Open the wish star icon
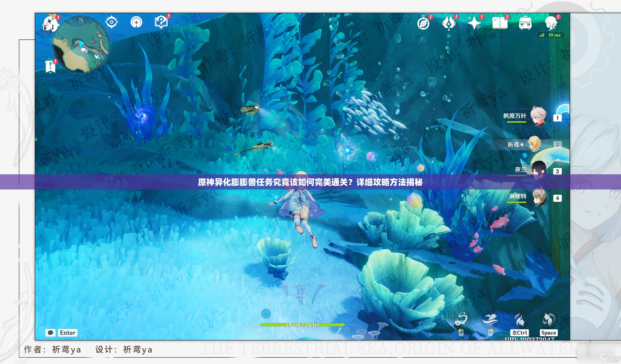 [474, 24]
